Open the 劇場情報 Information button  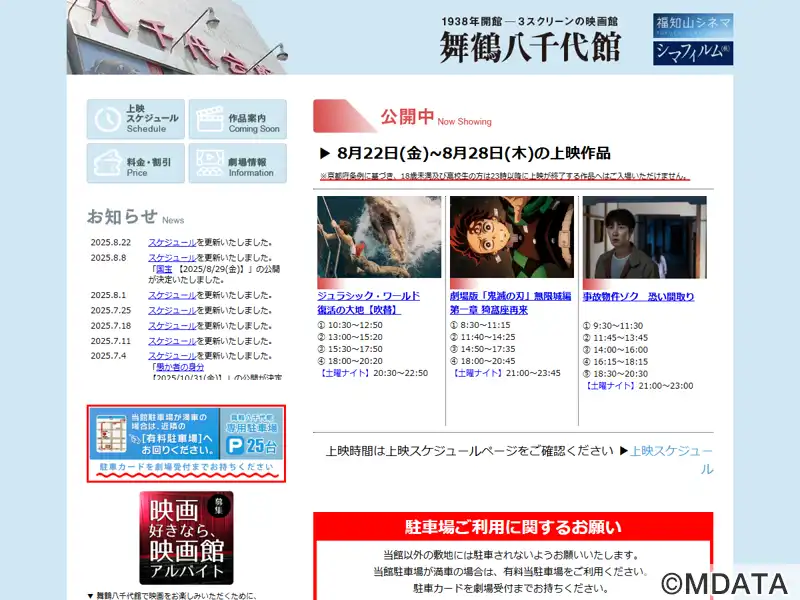pos(238,163)
